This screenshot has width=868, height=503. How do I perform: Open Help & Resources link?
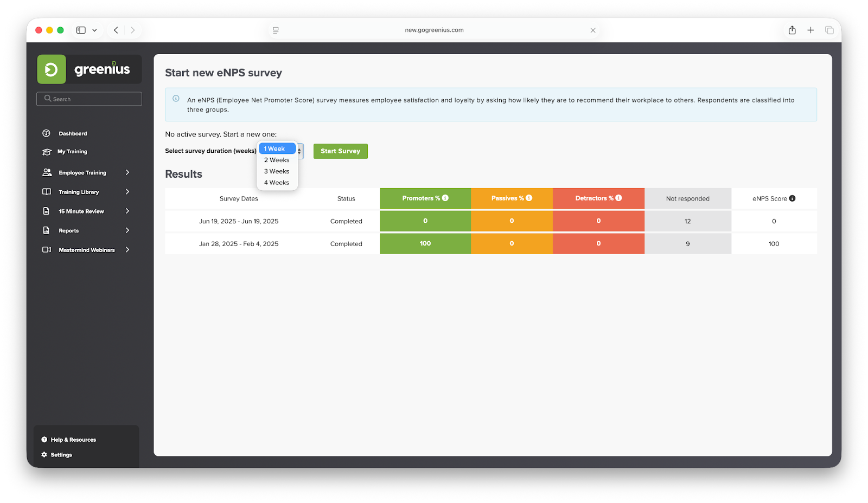click(x=73, y=440)
